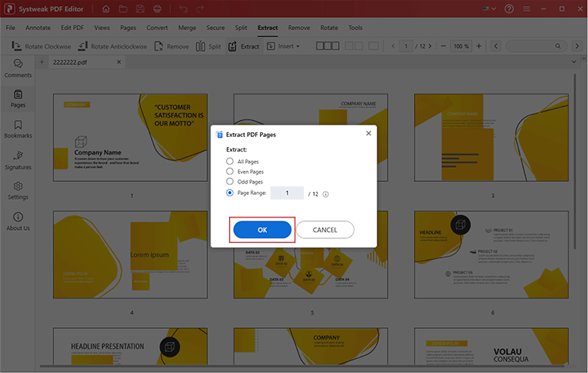
Task: Click the Split tool in toolbar
Action: point(208,46)
